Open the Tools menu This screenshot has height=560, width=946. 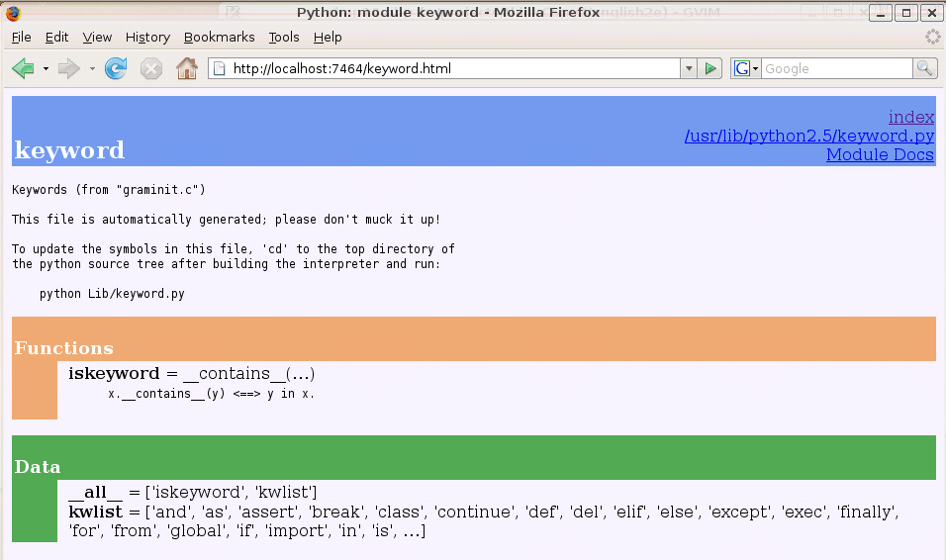tap(283, 37)
